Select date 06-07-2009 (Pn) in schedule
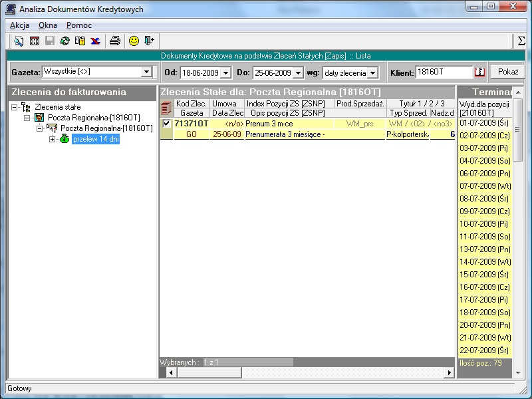This screenshot has height=399, width=532. click(x=485, y=174)
